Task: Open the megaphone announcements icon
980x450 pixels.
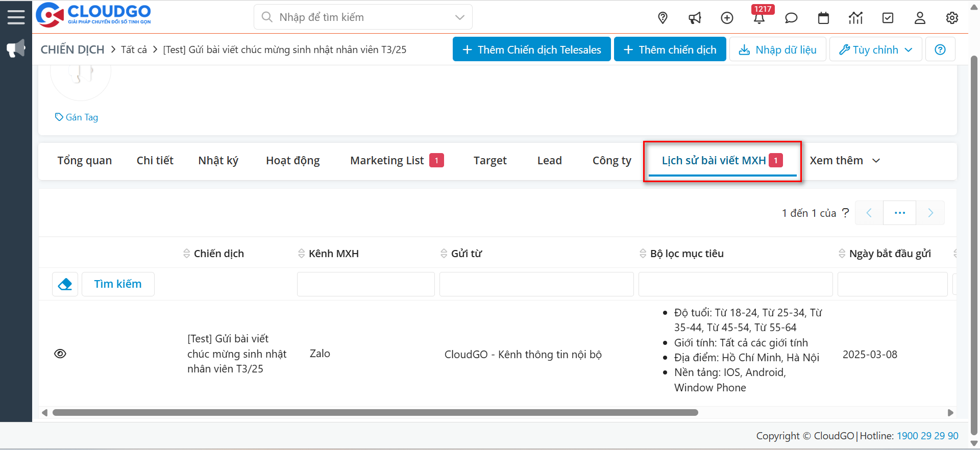Action: [695, 18]
